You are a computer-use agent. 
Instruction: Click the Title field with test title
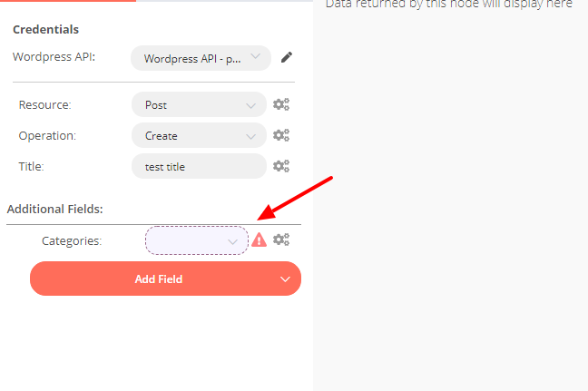pos(199,166)
